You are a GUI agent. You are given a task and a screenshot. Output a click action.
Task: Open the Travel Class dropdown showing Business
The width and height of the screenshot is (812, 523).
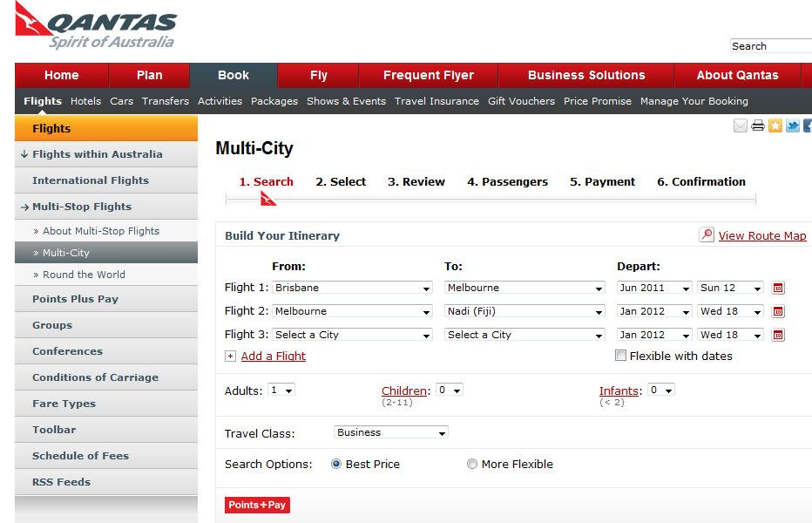point(391,432)
